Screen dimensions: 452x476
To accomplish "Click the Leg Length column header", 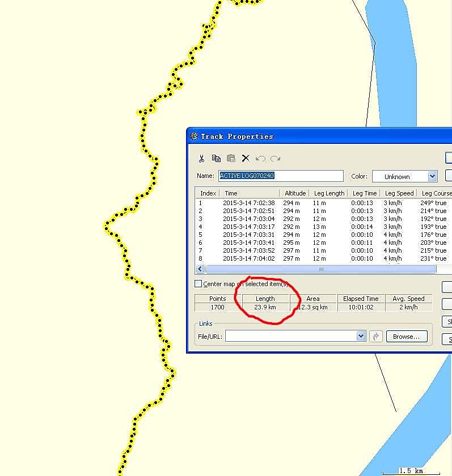I will (329, 193).
